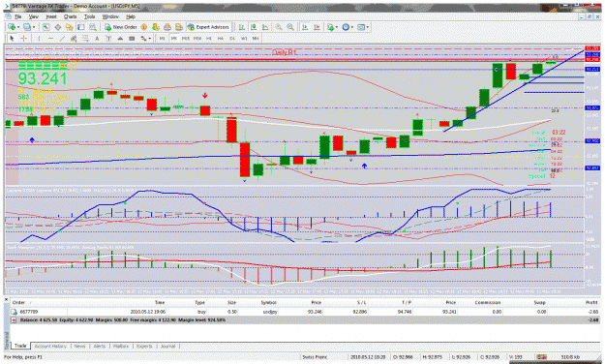Screen dimensions: 605x364
Task: Open the Insert menu
Action: point(51,16)
